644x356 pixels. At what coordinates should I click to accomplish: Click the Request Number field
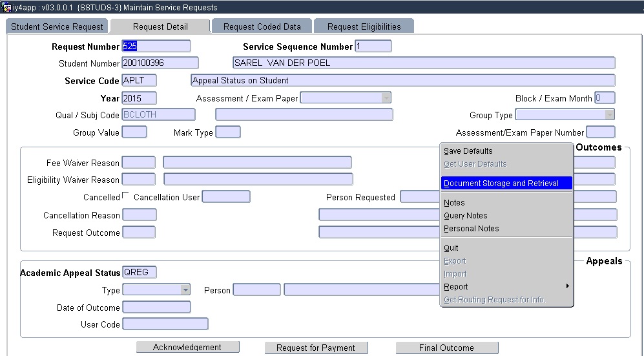coord(156,47)
